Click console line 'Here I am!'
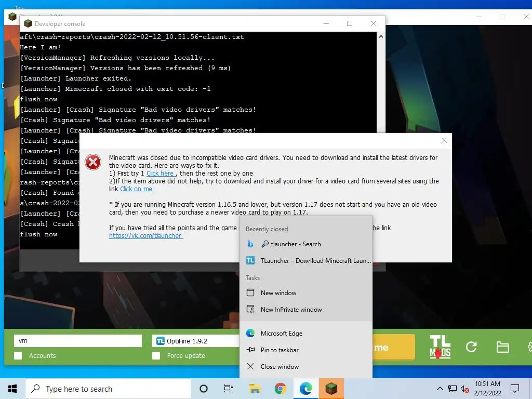 tap(40, 47)
